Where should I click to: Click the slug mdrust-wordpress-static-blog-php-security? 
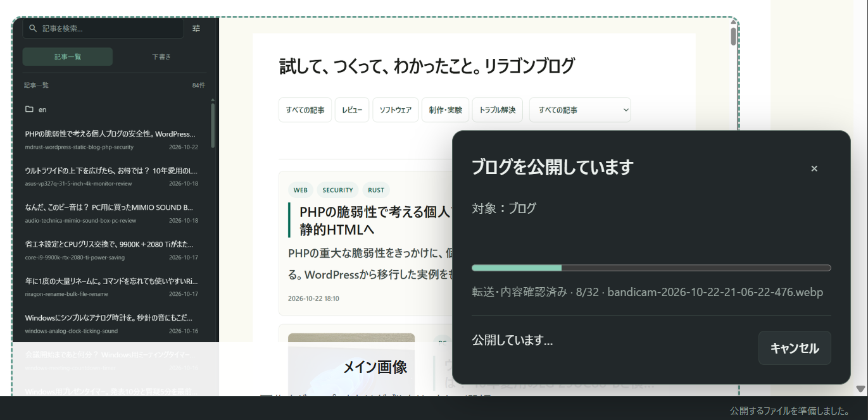pyautogui.click(x=79, y=147)
